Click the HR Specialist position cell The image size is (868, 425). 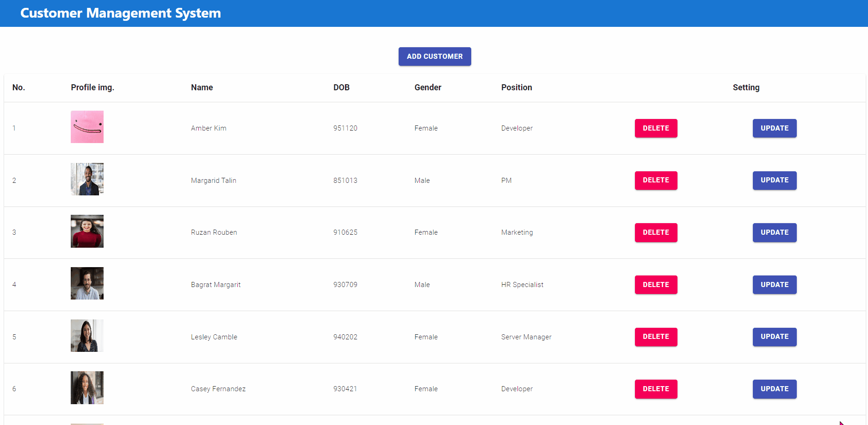pyautogui.click(x=522, y=285)
